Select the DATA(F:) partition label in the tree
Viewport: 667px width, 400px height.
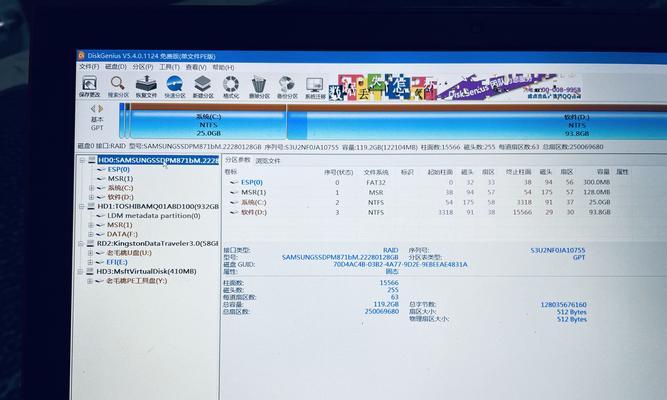(x=122, y=234)
